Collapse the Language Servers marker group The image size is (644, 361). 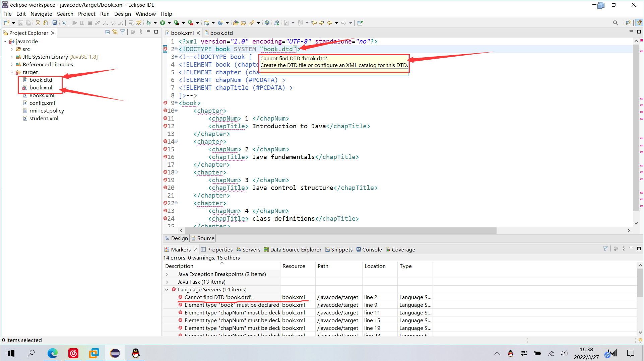pyautogui.click(x=167, y=289)
